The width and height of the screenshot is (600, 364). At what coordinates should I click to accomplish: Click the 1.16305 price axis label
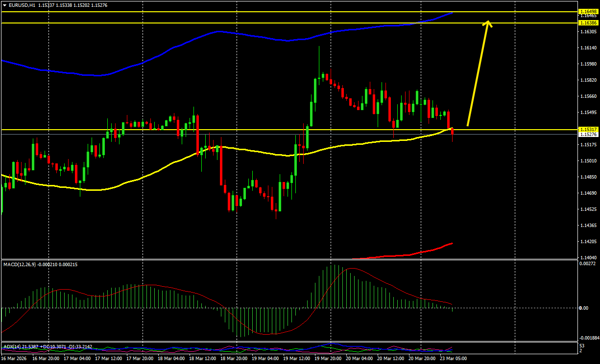point(588,32)
